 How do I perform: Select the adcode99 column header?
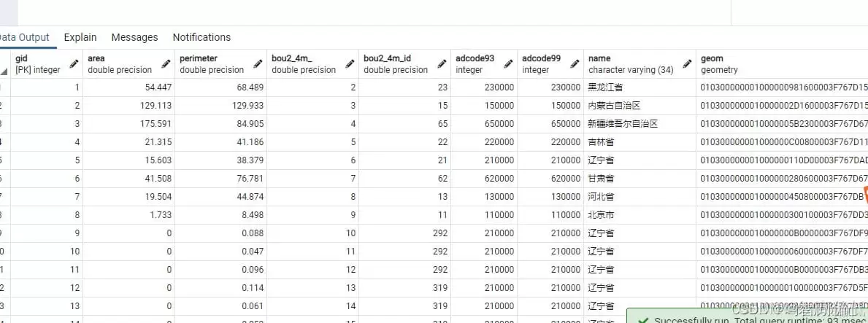(x=550, y=63)
